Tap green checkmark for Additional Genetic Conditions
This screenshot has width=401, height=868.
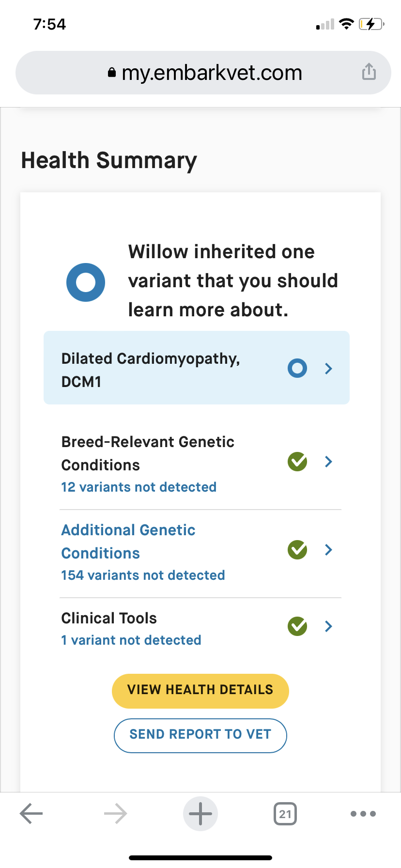point(297,550)
